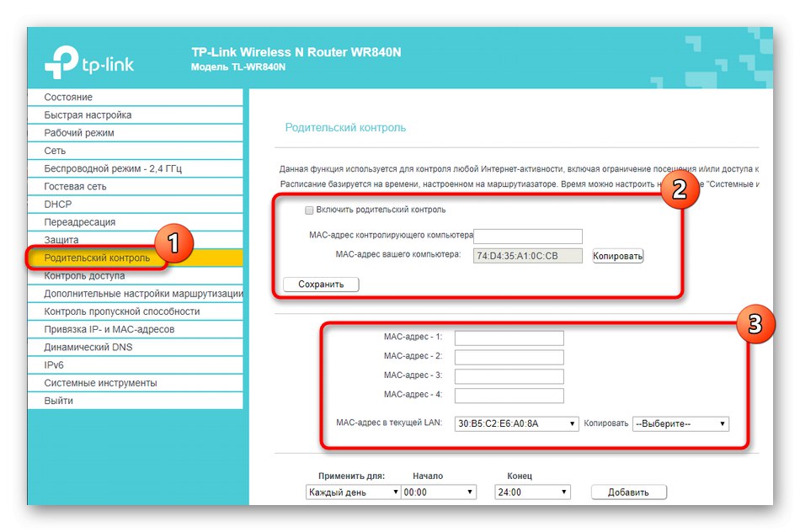Open Дополнительные настройки маршрутизации
The height and width of the screenshot is (532, 800).
tap(136, 293)
